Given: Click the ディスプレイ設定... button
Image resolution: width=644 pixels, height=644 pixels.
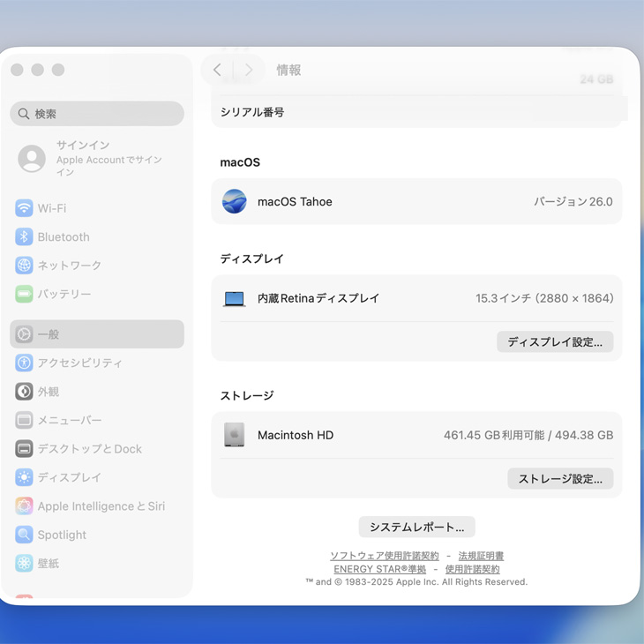Looking at the screenshot, I should point(555,342).
